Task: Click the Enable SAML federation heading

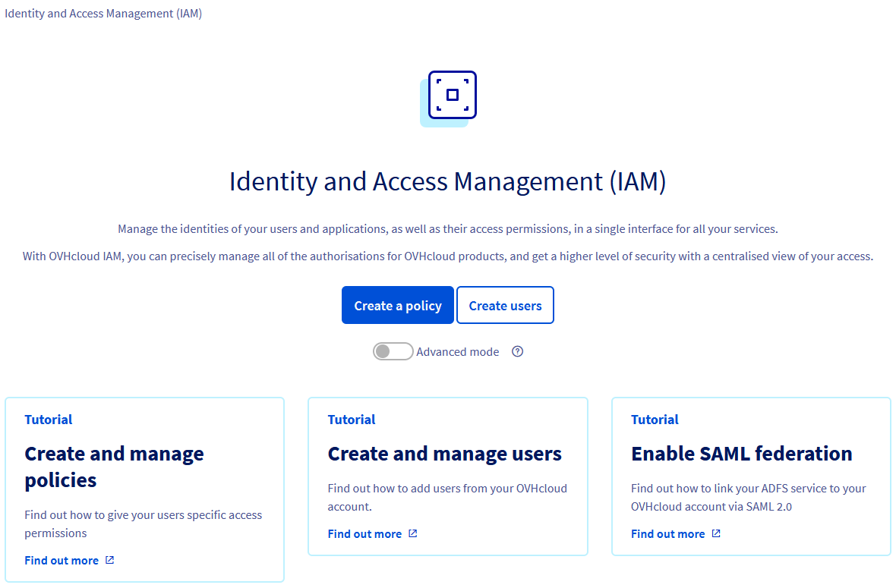Action: [741, 453]
